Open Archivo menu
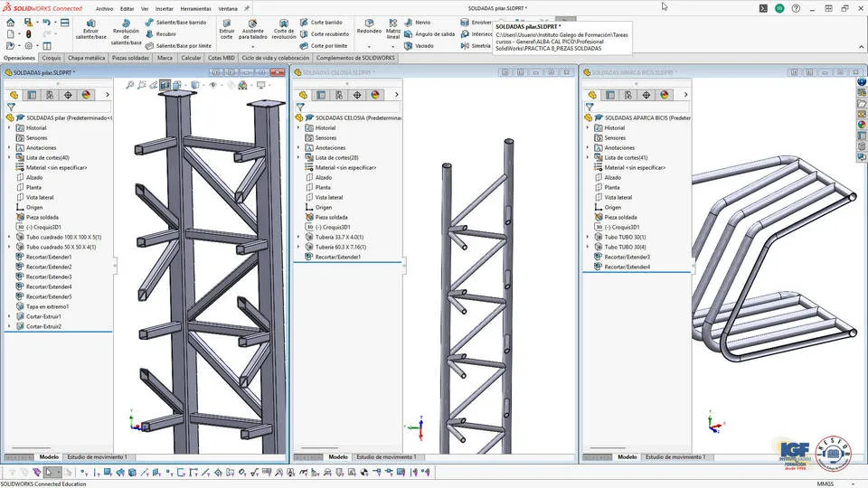The height and width of the screenshot is (488, 868). [x=104, y=9]
